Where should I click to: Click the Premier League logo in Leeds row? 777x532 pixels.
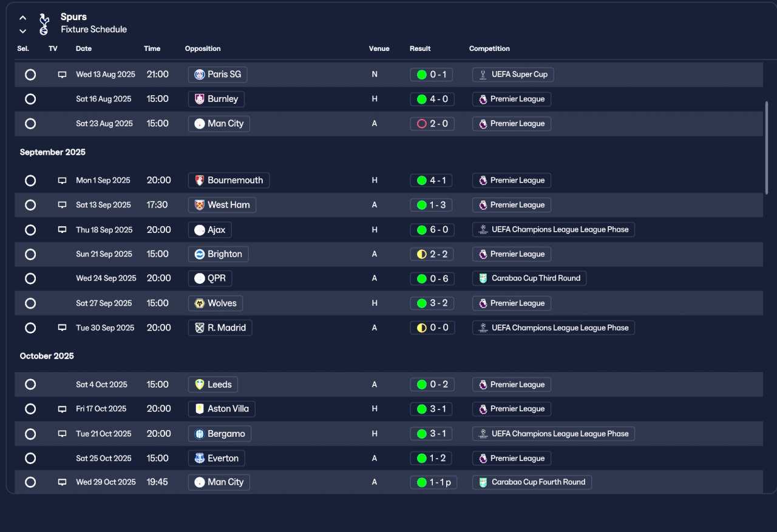pos(483,385)
